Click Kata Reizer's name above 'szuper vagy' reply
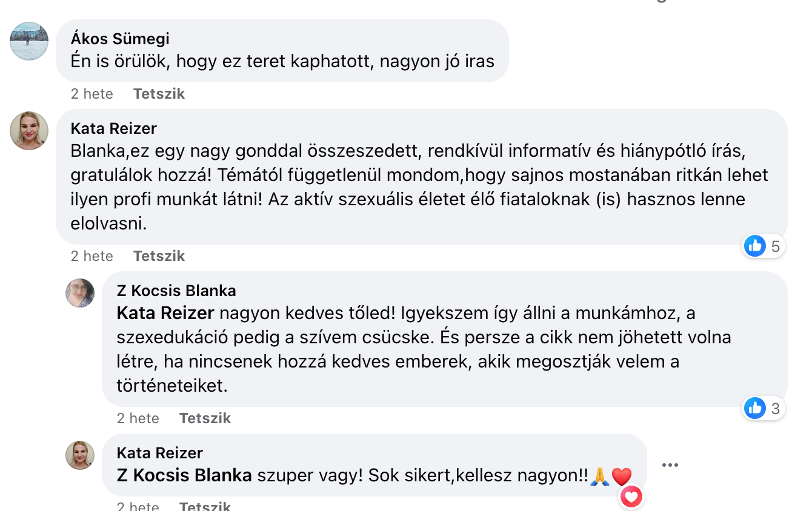 160,453
